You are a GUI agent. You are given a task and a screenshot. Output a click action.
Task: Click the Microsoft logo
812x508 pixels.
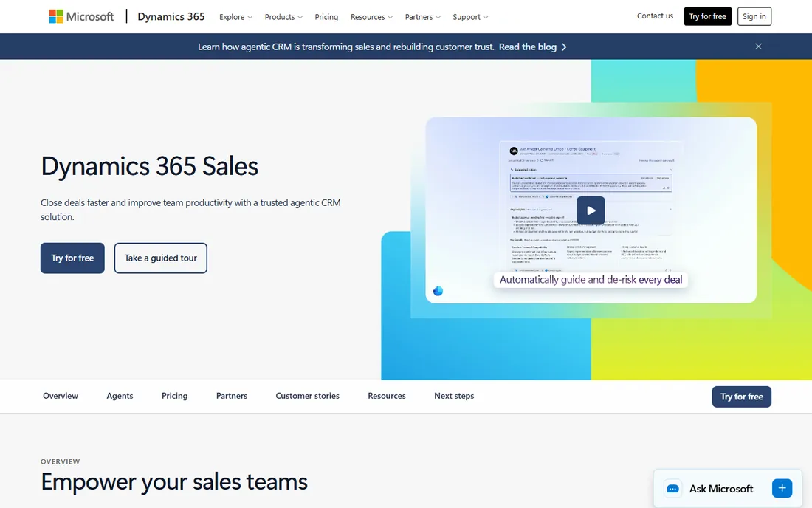click(x=81, y=16)
